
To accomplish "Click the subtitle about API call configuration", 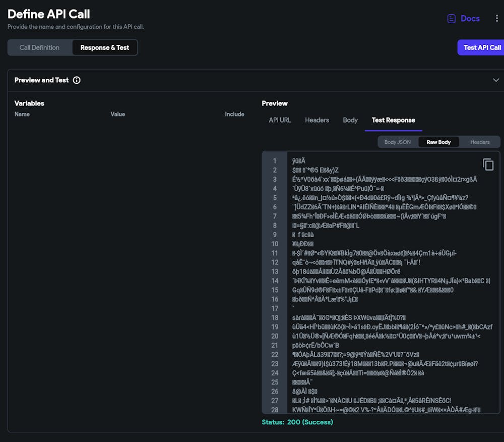I will point(76,27).
